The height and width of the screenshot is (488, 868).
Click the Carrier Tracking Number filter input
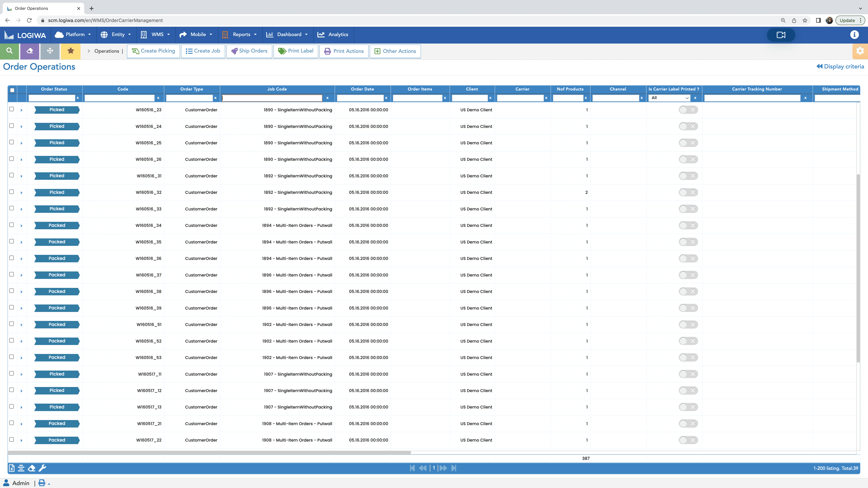752,98
